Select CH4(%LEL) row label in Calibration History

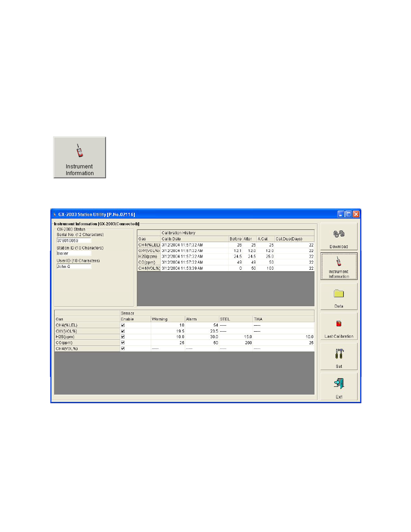coord(149,245)
